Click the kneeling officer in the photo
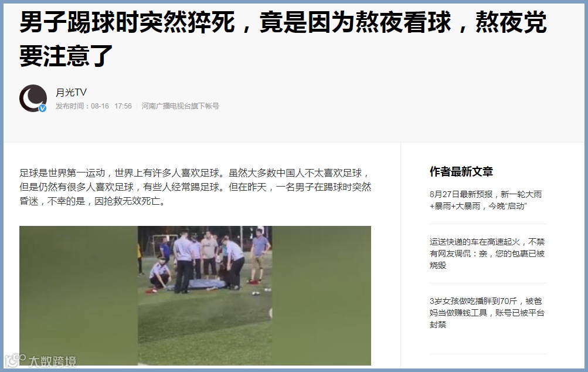 160,273
